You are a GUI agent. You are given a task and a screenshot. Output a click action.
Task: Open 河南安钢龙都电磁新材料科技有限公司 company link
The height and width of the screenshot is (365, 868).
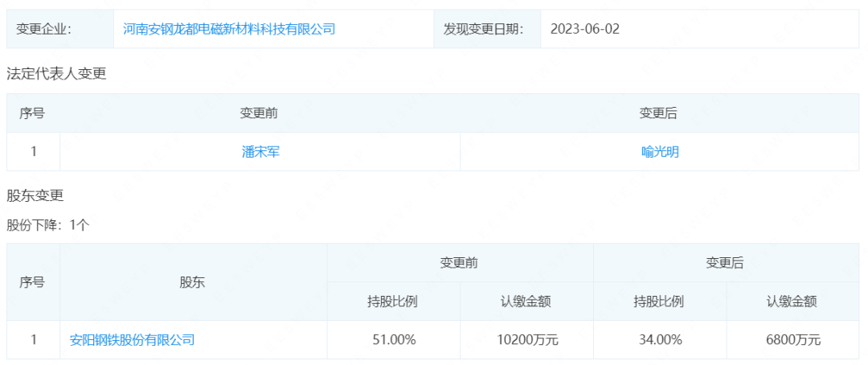pos(229,29)
